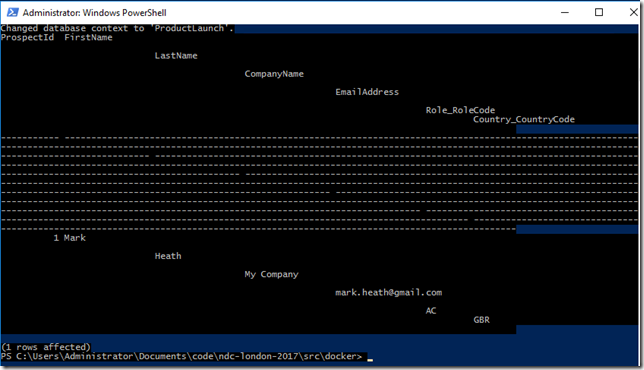The image size is (644, 370).
Task: Click the 'GBR' country code value
Action: pyautogui.click(x=481, y=319)
